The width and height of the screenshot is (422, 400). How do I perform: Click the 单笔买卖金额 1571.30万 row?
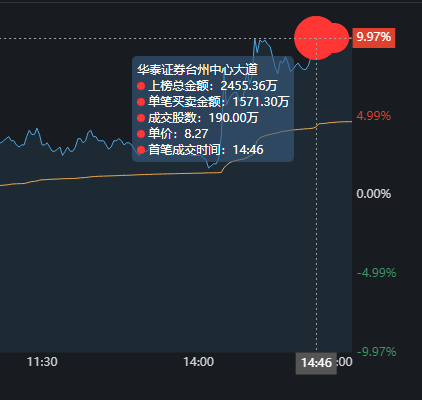pyautogui.click(x=213, y=102)
